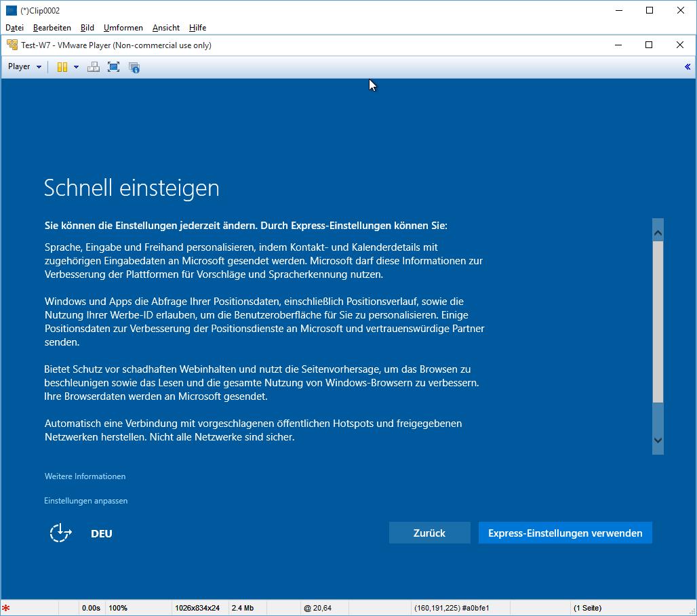The height and width of the screenshot is (616, 697).
Task: Open the Hilfe menu
Action: [197, 28]
